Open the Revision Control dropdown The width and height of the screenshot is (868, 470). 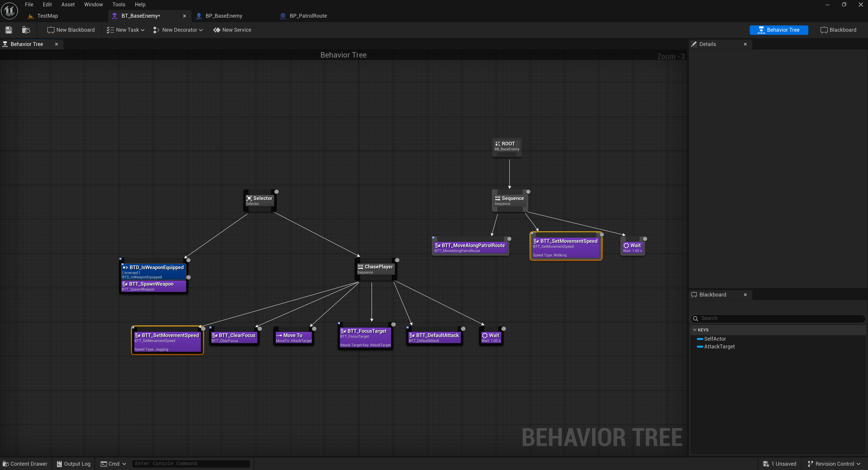(x=834, y=464)
